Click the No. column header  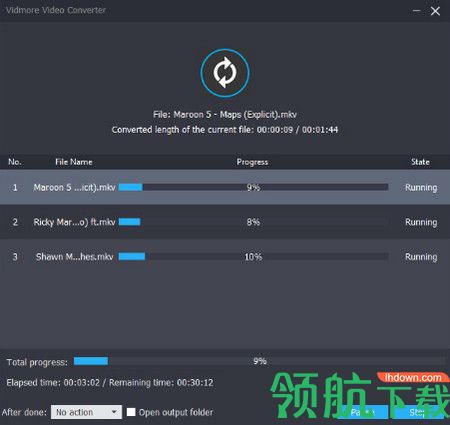tap(15, 162)
